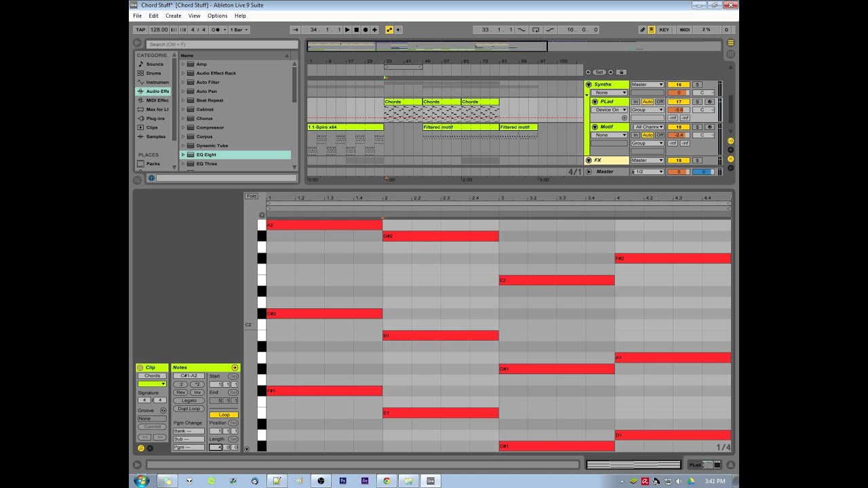This screenshot has height=488, width=868.
Task: Open PLad Device On automation chooser
Action: coord(609,110)
